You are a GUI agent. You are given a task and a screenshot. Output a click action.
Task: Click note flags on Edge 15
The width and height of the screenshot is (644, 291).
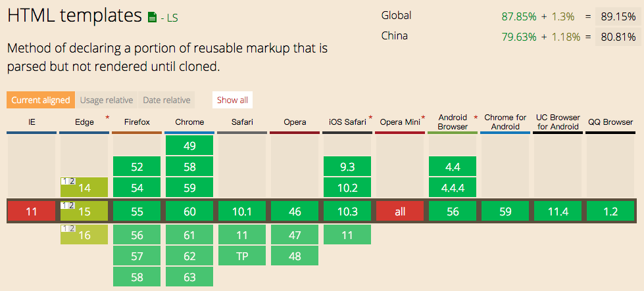coord(68,205)
